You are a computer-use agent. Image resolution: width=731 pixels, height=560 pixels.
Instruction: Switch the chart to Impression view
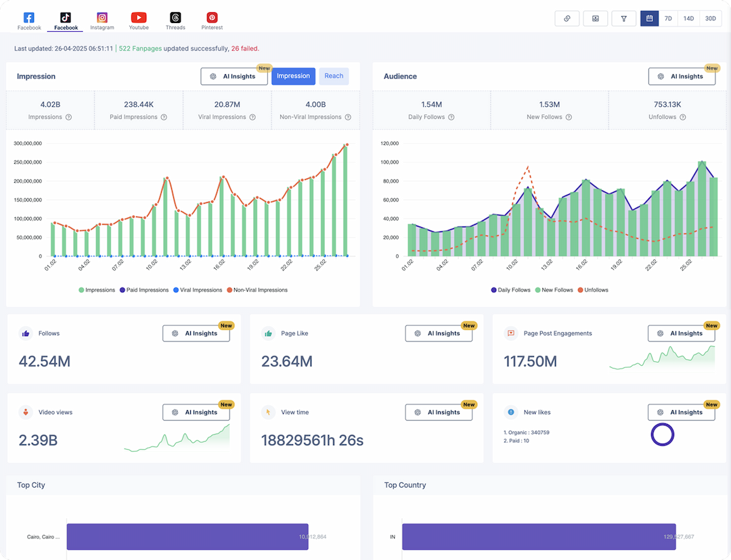click(293, 76)
